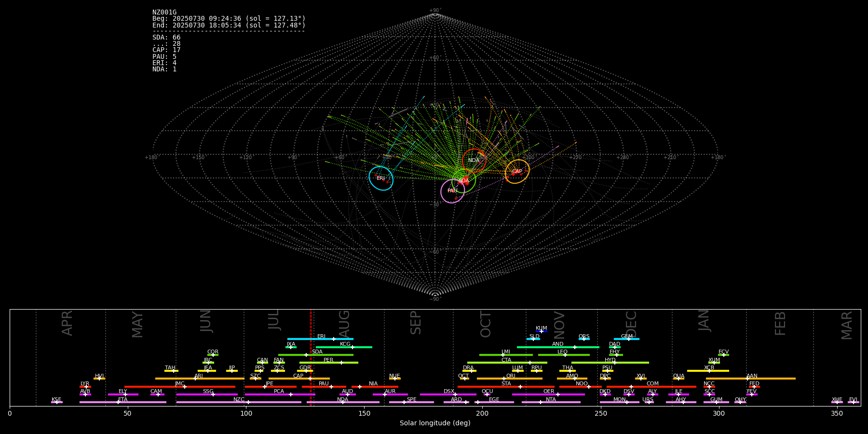Click the '...: 28' sporadic count in legend
This screenshot has height=434, width=868.
(166, 44)
